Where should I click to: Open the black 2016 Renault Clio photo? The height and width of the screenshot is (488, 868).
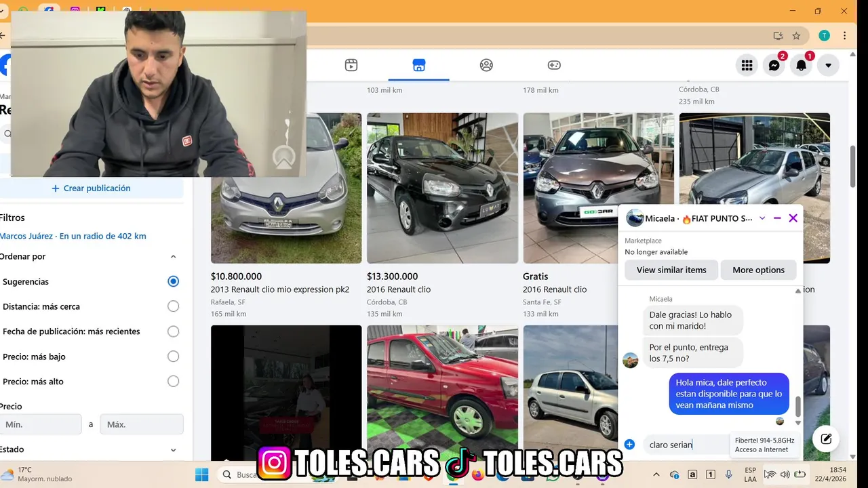click(442, 188)
